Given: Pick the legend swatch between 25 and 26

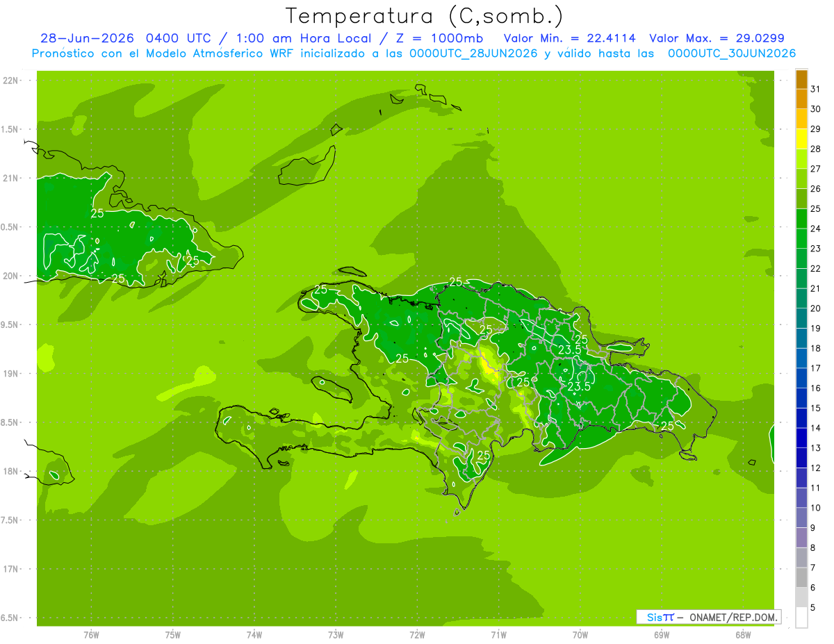Looking at the screenshot, I should (x=801, y=199).
